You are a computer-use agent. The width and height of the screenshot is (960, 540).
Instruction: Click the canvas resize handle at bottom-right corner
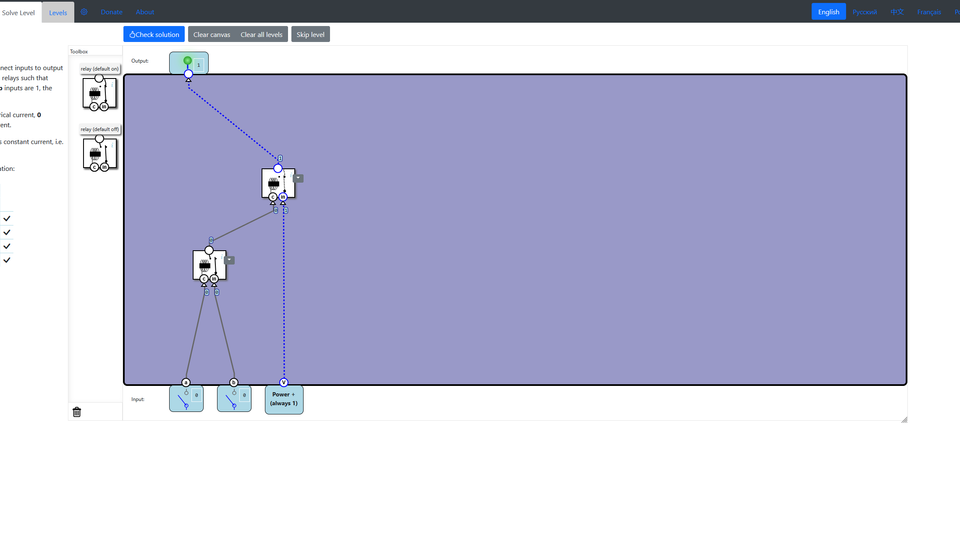pyautogui.click(x=904, y=419)
